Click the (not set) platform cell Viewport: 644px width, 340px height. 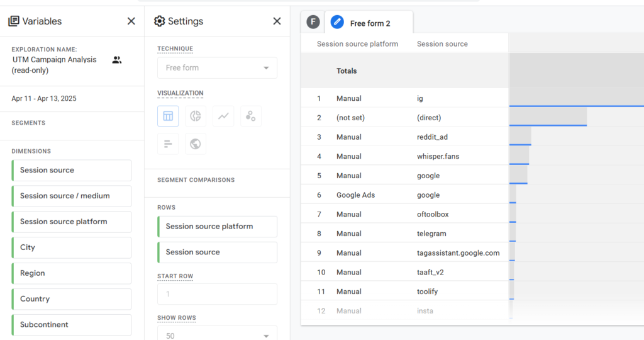click(350, 118)
